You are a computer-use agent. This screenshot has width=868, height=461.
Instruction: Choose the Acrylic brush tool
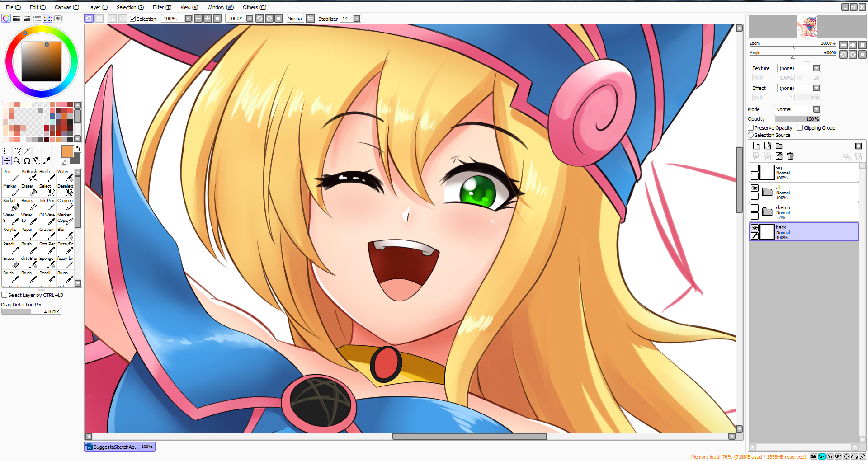click(11, 233)
